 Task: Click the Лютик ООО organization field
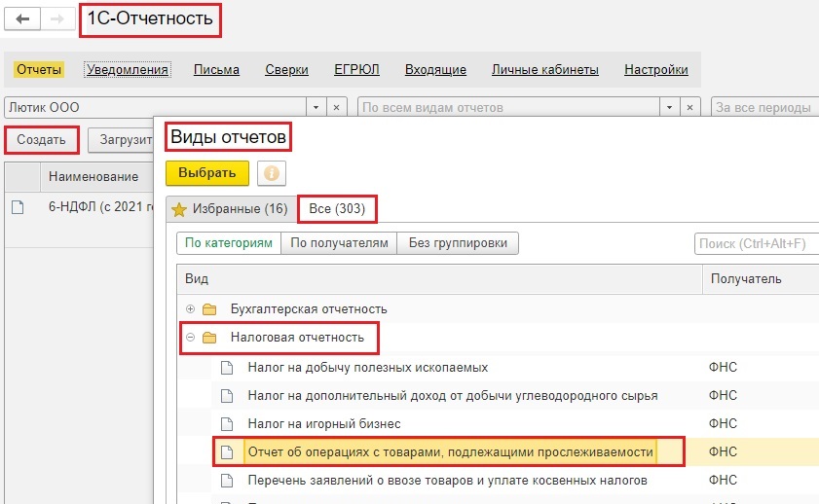[155, 107]
